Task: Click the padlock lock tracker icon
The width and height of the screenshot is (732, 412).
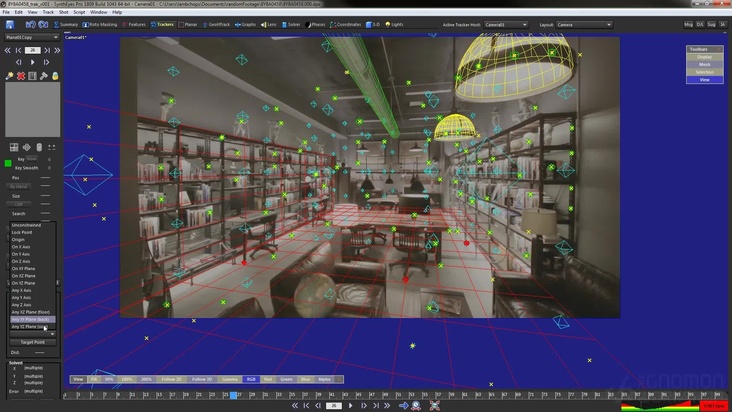Action: pos(55,76)
